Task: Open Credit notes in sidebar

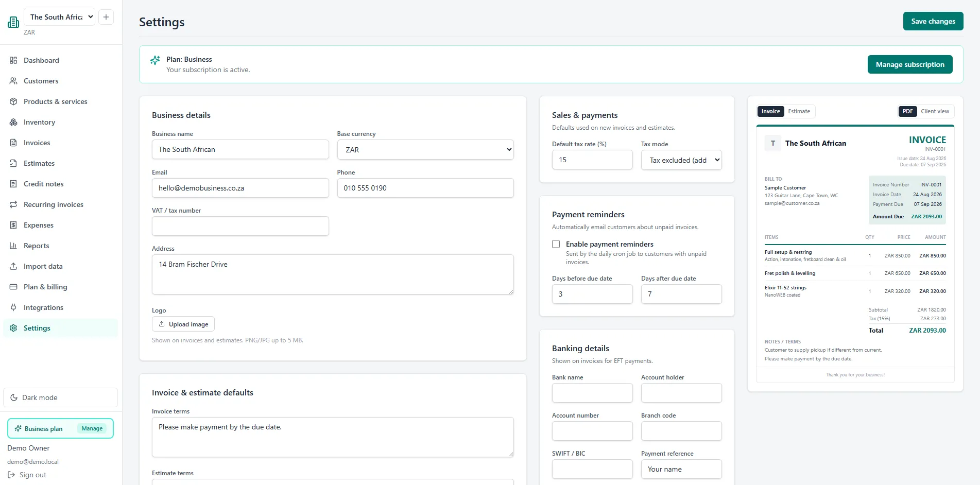Action: click(60, 184)
